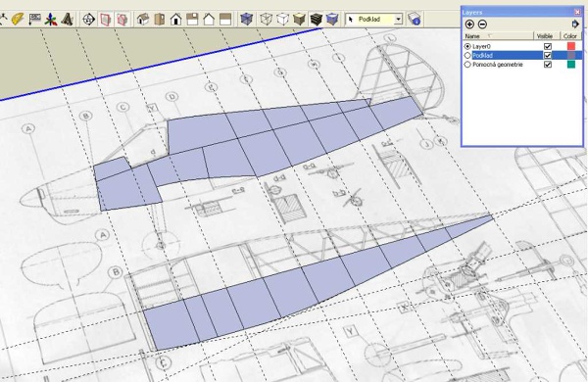Open the Podklad current layer dropdown
Image resolution: width=588 pixels, height=382 pixels.
398,19
